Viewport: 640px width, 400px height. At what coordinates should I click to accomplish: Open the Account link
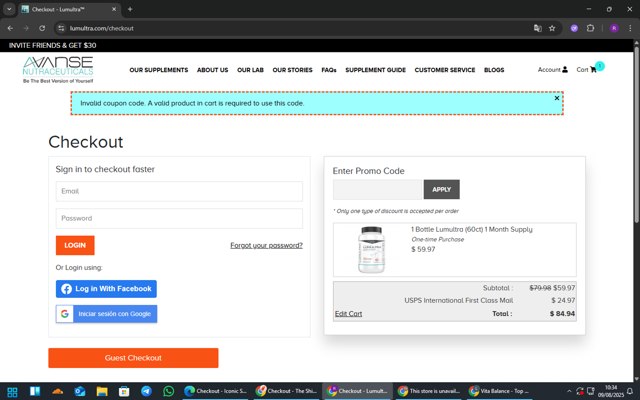click(x=553, y=69)
